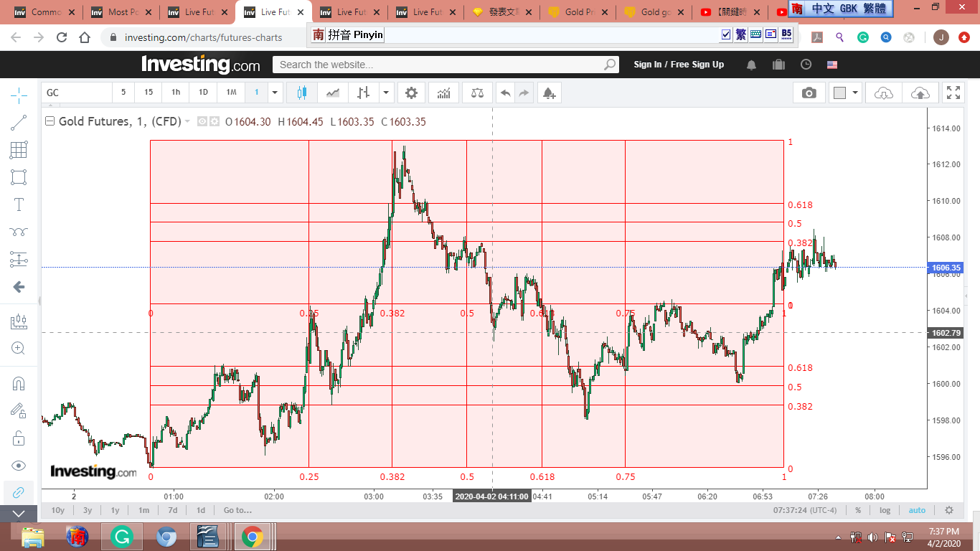Add a price alert with bell icon
The image size is (980, 551).
click(548, 93)
